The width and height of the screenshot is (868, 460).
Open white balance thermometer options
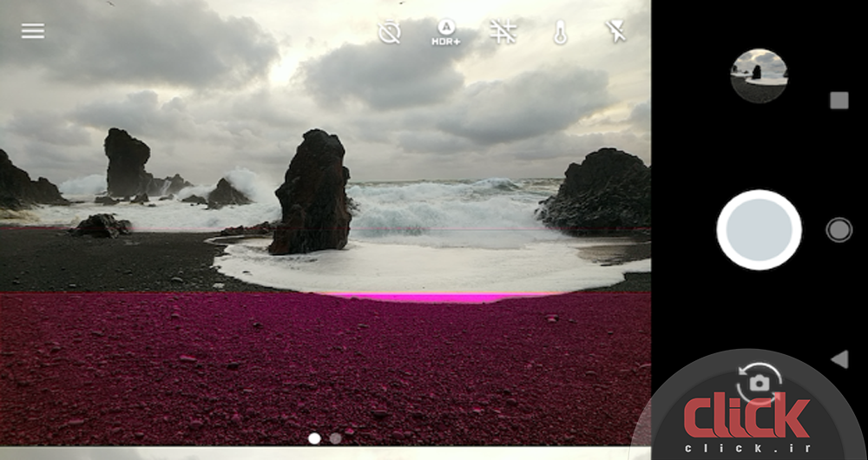tap(560, 33)
